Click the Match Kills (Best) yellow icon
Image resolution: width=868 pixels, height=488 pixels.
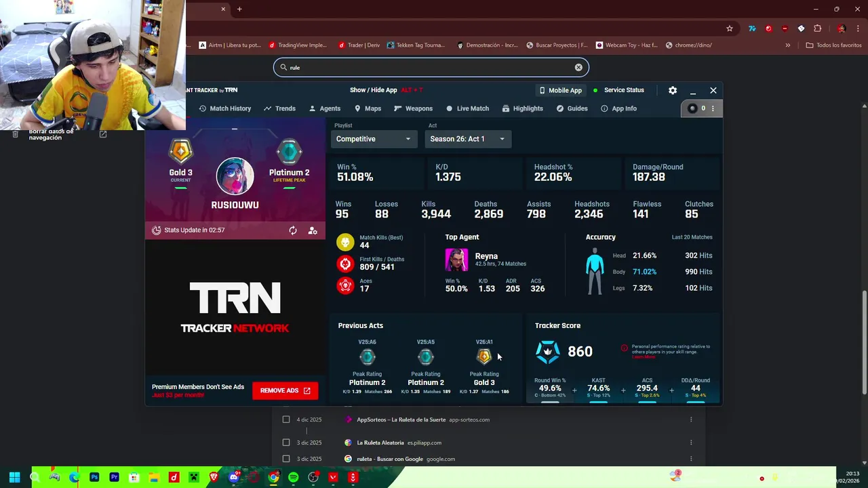tap(345, 243)
